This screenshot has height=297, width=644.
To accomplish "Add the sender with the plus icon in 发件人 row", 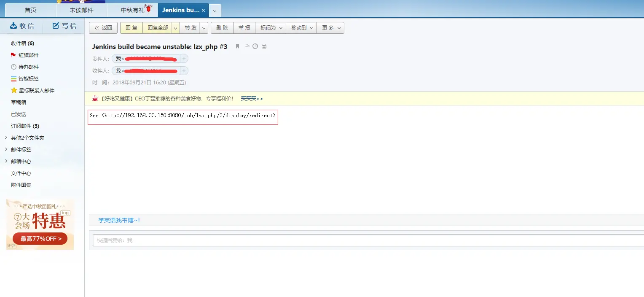I will pyautogui.click(x=184, y=59).
